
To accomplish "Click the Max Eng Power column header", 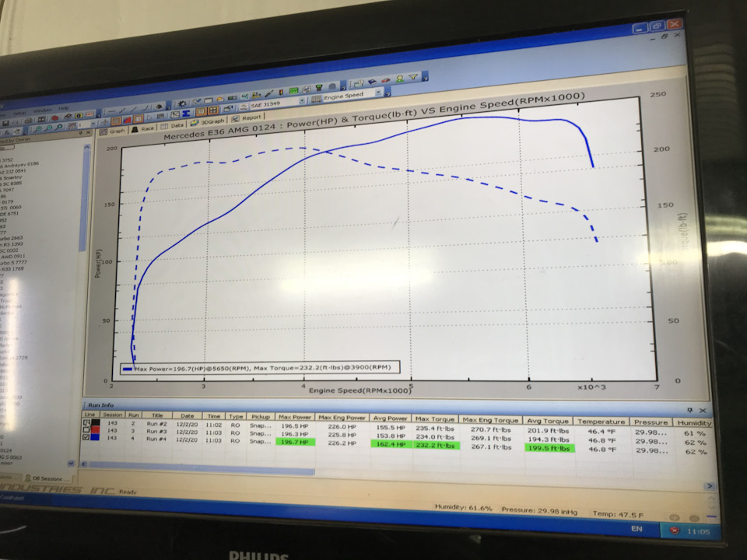I will (x=342, y=418).
